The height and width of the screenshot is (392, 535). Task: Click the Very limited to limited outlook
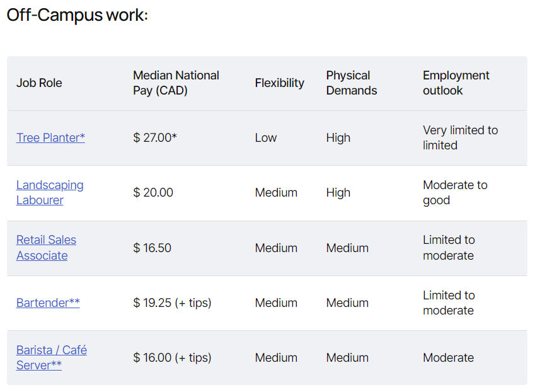point(460,137)
